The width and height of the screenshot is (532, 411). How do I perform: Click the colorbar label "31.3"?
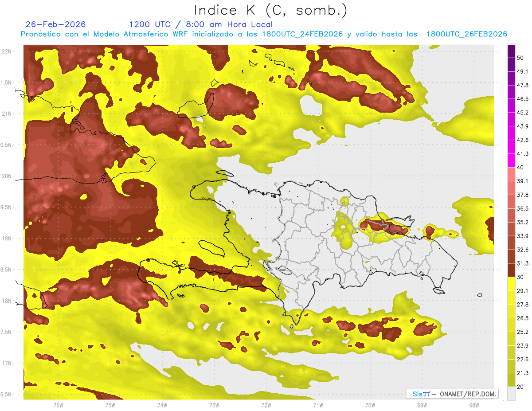523,263
